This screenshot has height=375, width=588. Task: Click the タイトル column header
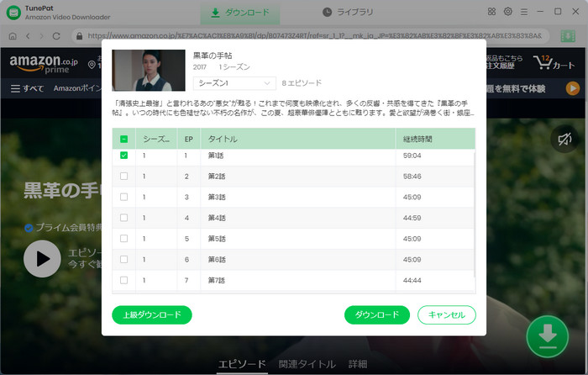point(297,139)
